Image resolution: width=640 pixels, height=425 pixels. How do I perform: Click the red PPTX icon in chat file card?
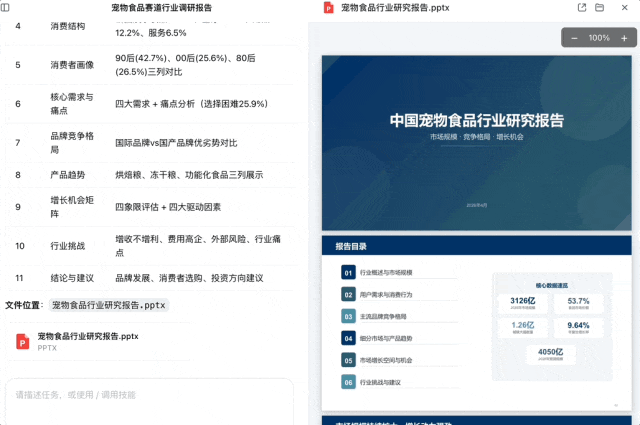[x=21, y=342]
